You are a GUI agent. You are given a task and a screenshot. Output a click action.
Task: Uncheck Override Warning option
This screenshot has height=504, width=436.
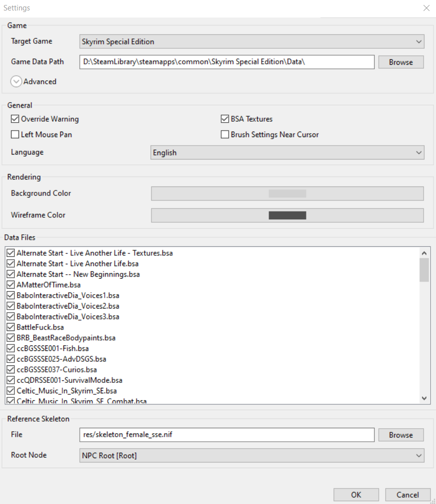[15, 119]
